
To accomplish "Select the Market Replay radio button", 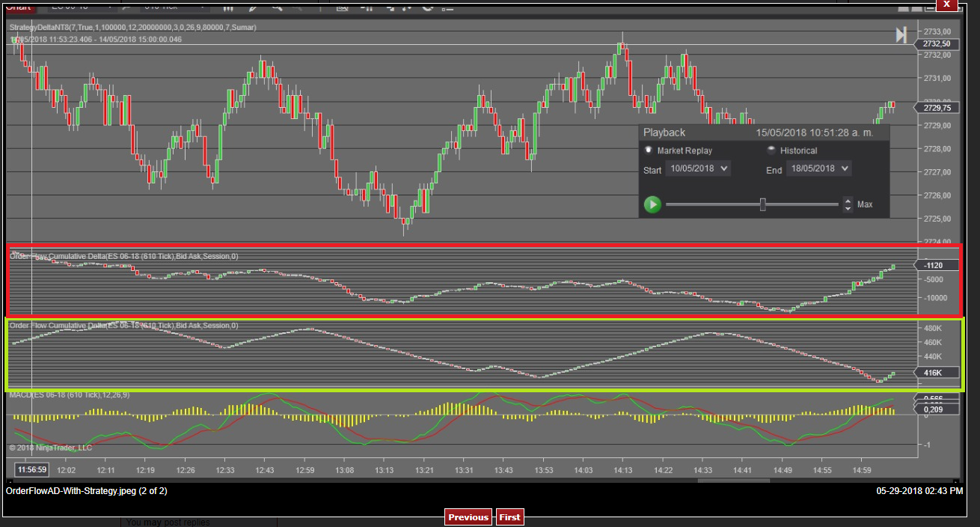I will point(649,150).
